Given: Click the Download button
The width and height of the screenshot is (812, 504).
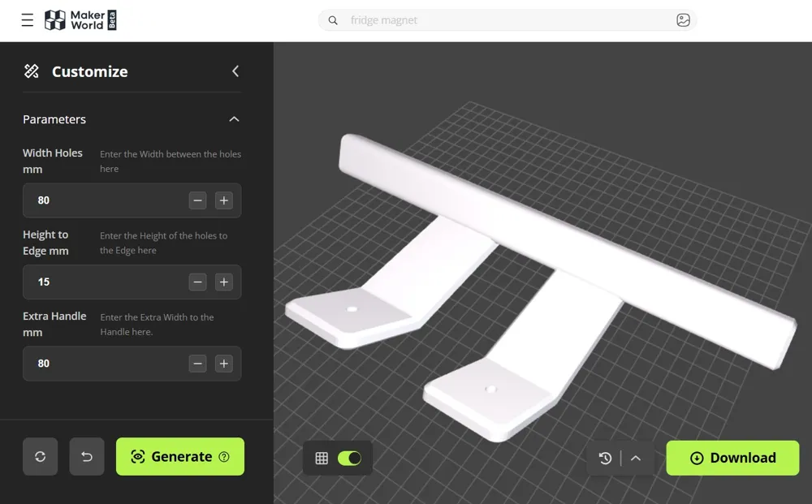Looking at the screenshot, I should pos(732,458).
